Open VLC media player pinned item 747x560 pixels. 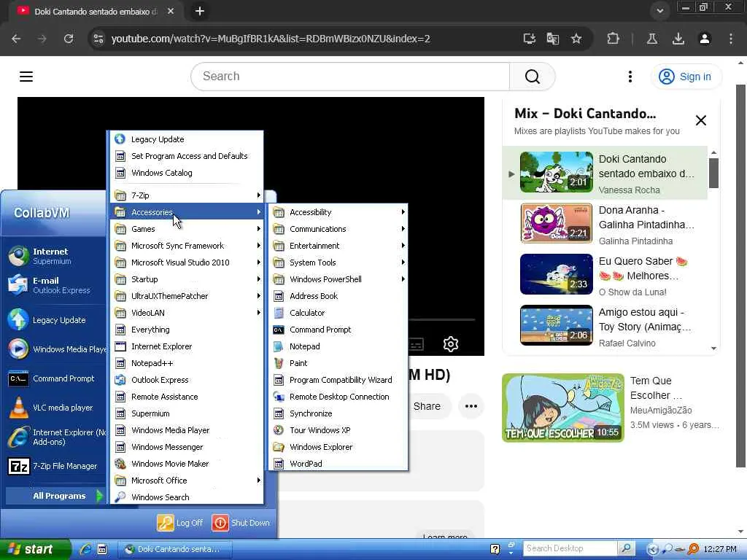tap(55, 408)
